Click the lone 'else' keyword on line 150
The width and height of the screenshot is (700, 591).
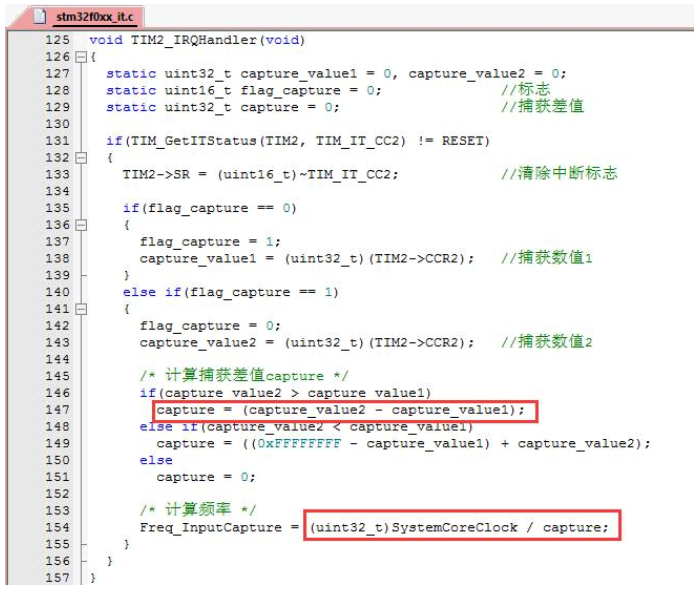156,461
